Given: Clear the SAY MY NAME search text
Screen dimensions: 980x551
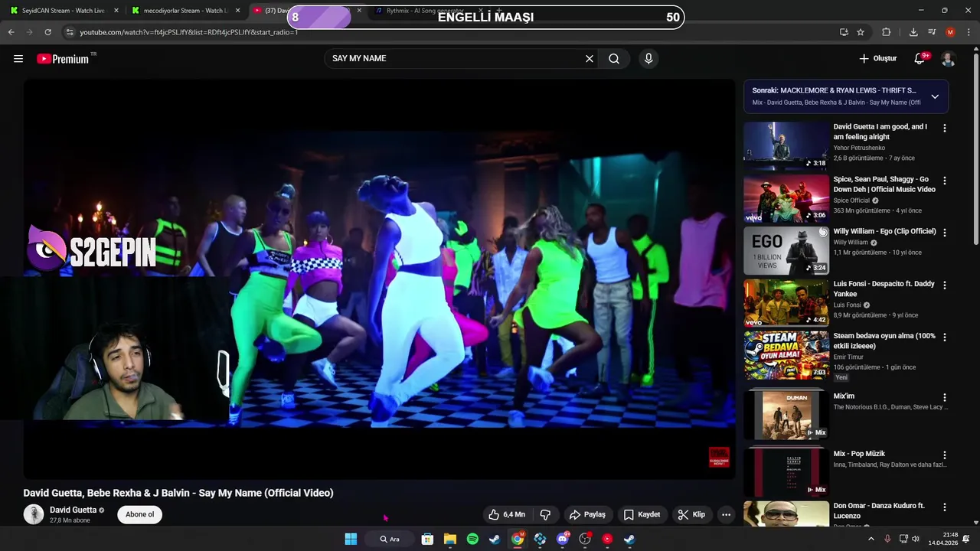Looking at the screenshot, I should [x=590, y=58].
